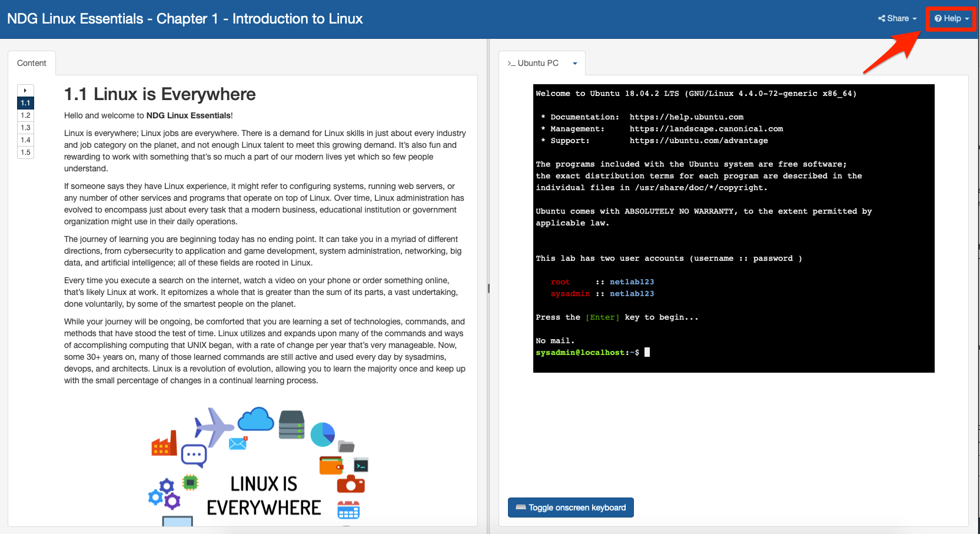This screenshot has height=534, width=980.
Task: Click the red factory icon in illustration
Action: pos(164,443)
